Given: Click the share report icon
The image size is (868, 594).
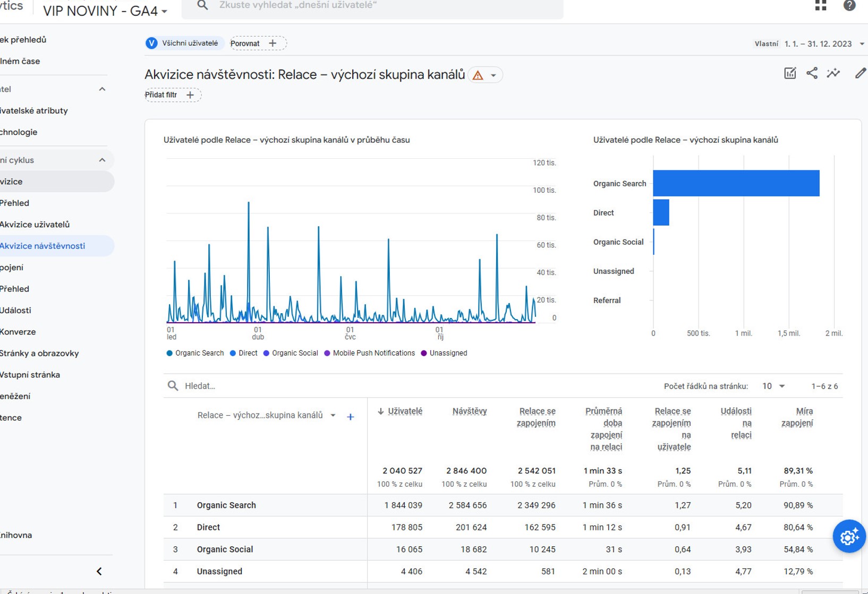Looking at the screenshot, I should [812, 74].
